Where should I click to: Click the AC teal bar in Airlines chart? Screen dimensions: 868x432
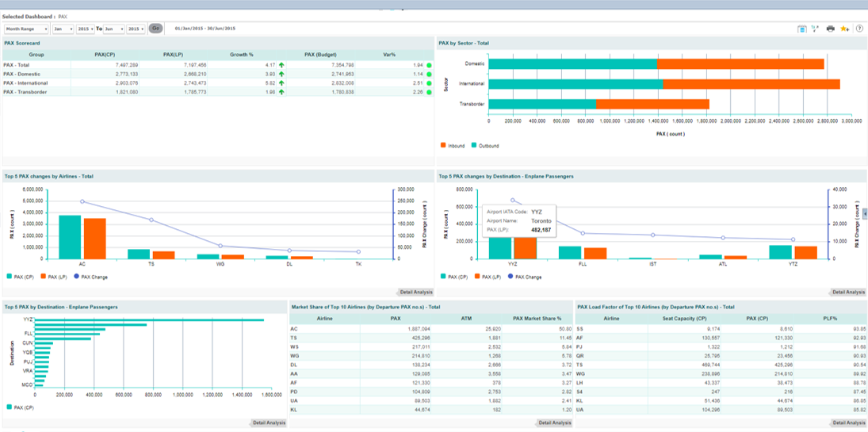pyautogui.click(x=70, y=237)
